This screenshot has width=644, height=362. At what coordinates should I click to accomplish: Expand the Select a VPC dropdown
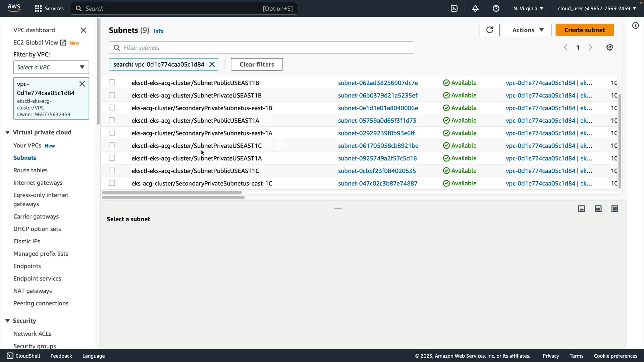coord(51,67)
